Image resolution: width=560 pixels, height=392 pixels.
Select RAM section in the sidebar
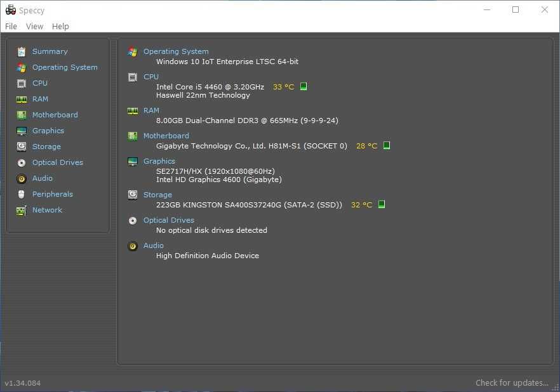(41, 99)
